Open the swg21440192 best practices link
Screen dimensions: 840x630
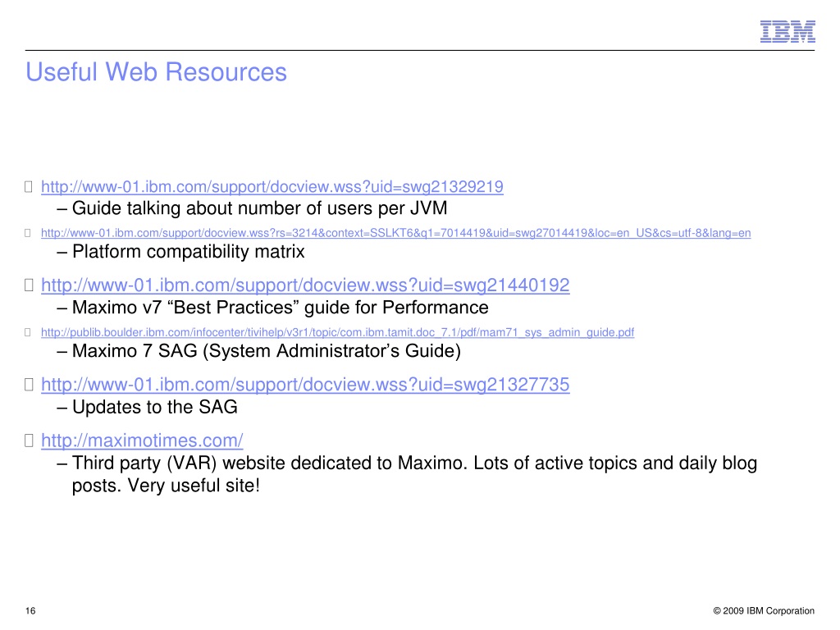click(305, 285)
